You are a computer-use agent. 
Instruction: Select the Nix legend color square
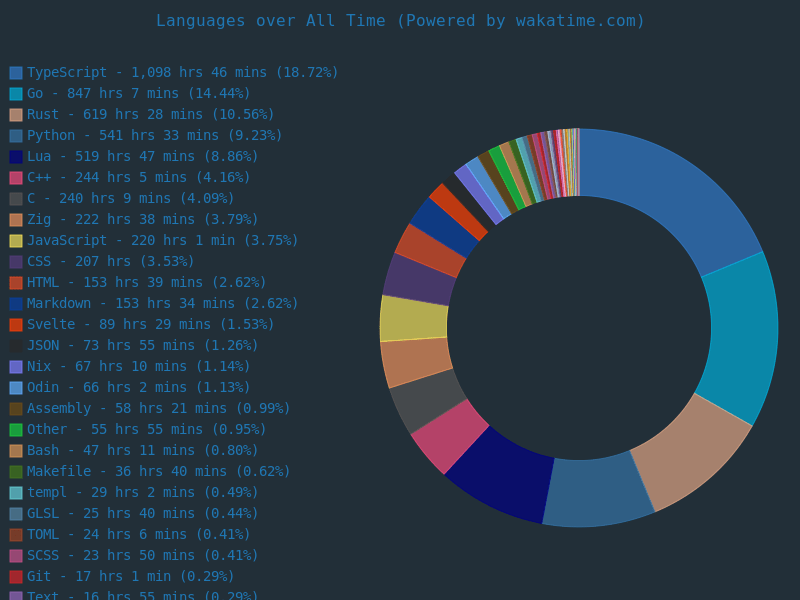(16, 367)
